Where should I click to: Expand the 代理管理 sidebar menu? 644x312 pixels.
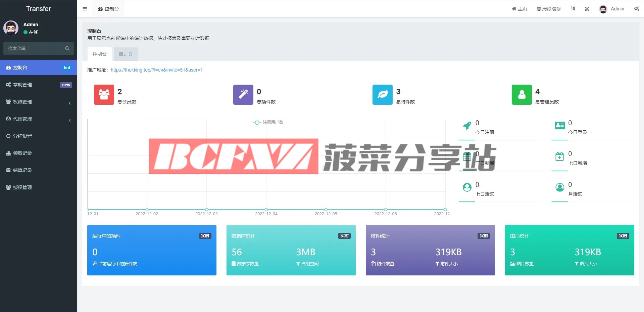[x=38, y=119]
